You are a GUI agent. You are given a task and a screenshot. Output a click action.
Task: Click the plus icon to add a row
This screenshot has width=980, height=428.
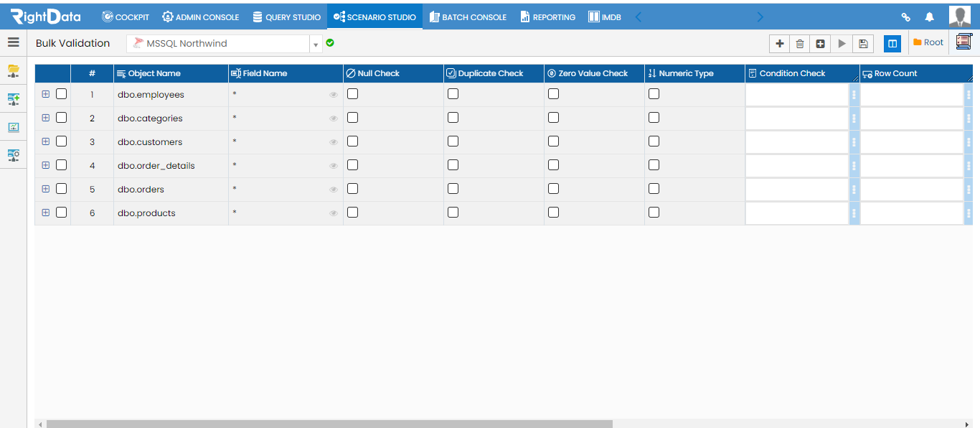(x=780, y=44)
